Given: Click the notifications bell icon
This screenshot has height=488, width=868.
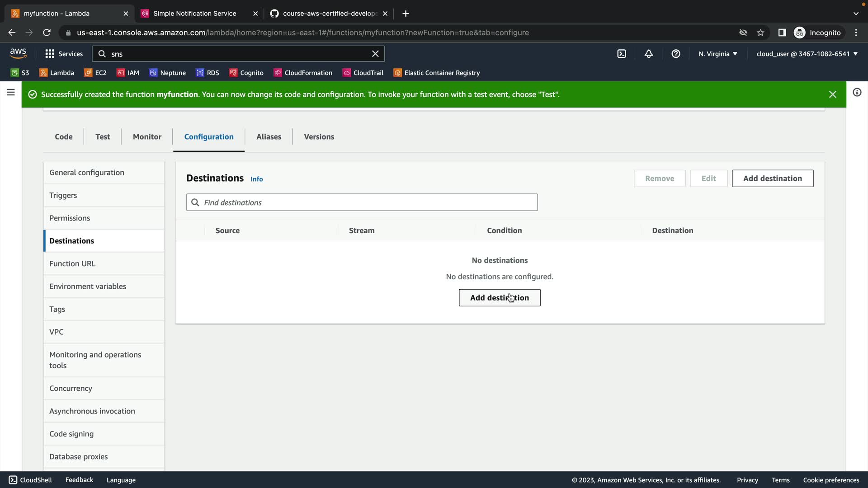Looking at the screenshot, I should point(649,54).
